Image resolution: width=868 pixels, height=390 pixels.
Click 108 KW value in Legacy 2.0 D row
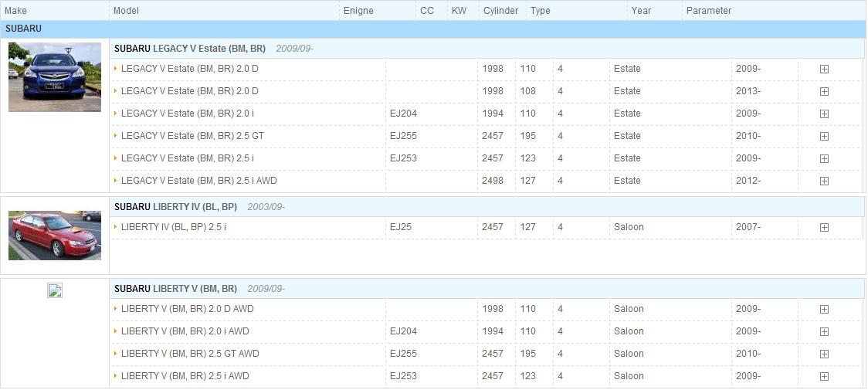[528, 91]
